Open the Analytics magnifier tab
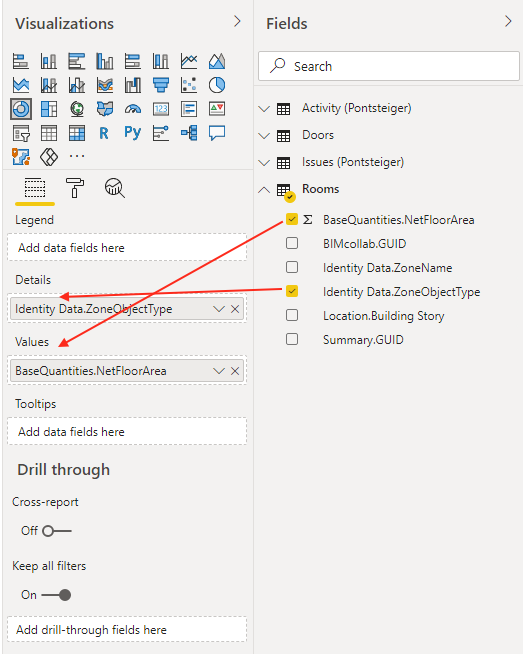Viewport: 523px width, 654px height. [x=115, y=188]
